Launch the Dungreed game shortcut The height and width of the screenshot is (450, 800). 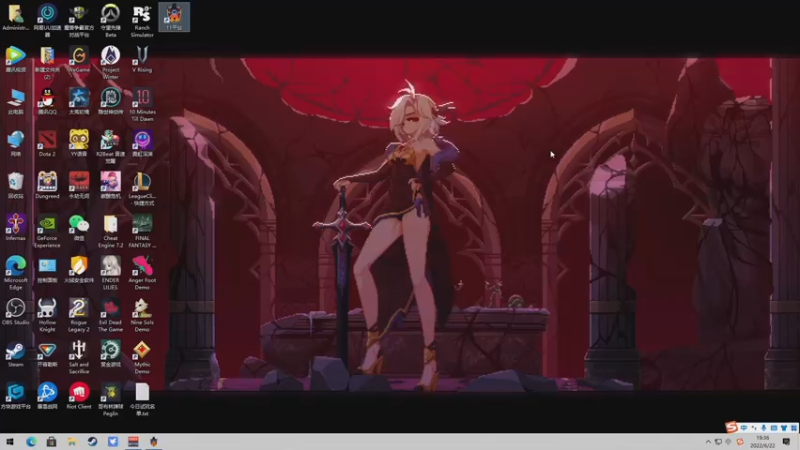click(x=47, y=186)
